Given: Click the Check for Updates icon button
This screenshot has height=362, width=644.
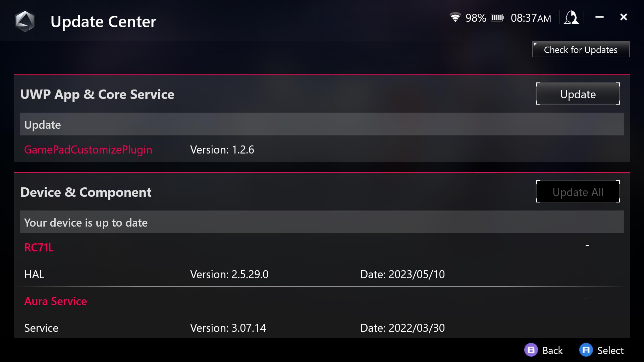Looking at the screenshot, I should (x=581, y=50).
